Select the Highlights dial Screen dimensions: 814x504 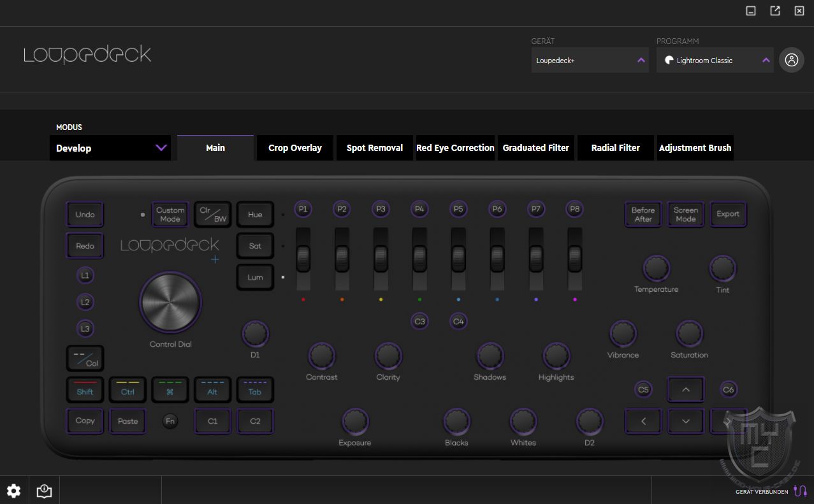[556, 356]
